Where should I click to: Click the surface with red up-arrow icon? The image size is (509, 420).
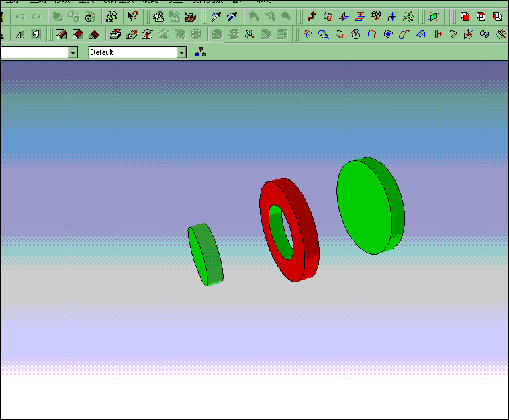coord(148,34)
